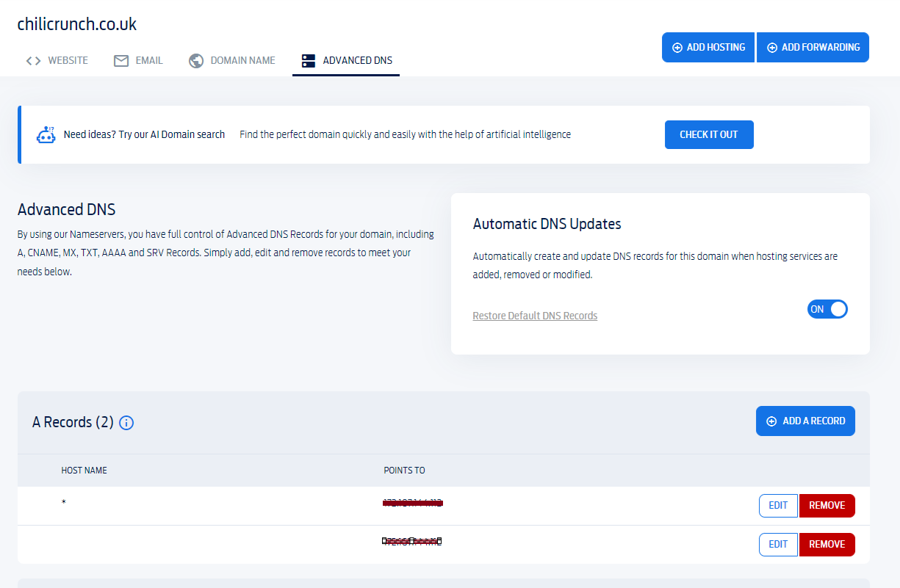Click the plus icon in Add A Record

click(x=771, y=421)
